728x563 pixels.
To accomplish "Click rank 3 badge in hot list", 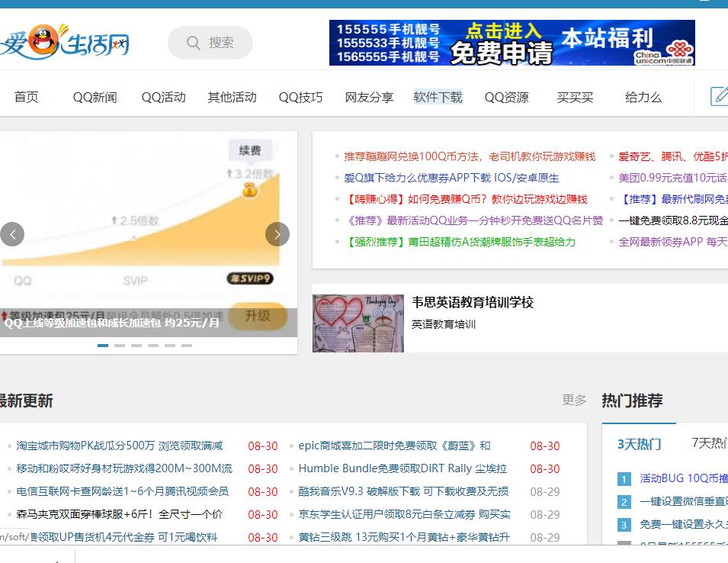I will (x=624, y=525).
